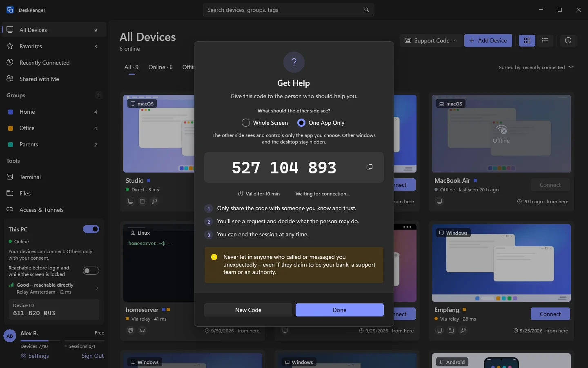
Task: Focus the device search field
Action: point(288,10)
